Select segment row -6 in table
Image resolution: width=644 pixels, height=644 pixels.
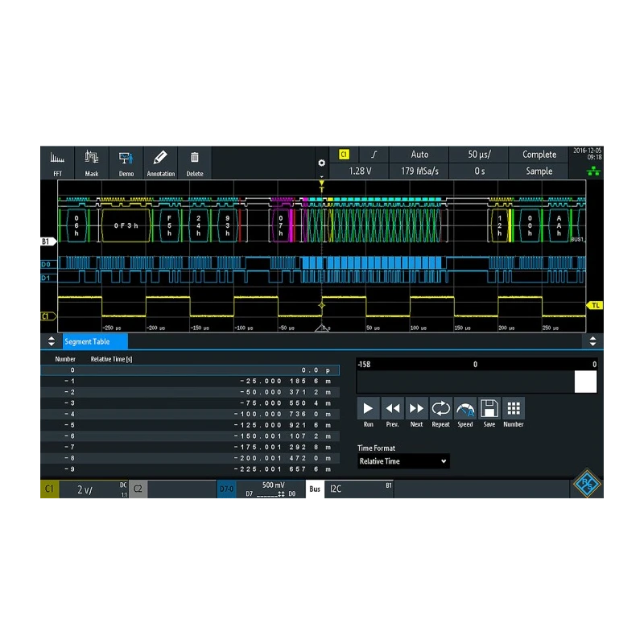pyautogui.click(x=190, y=436)
